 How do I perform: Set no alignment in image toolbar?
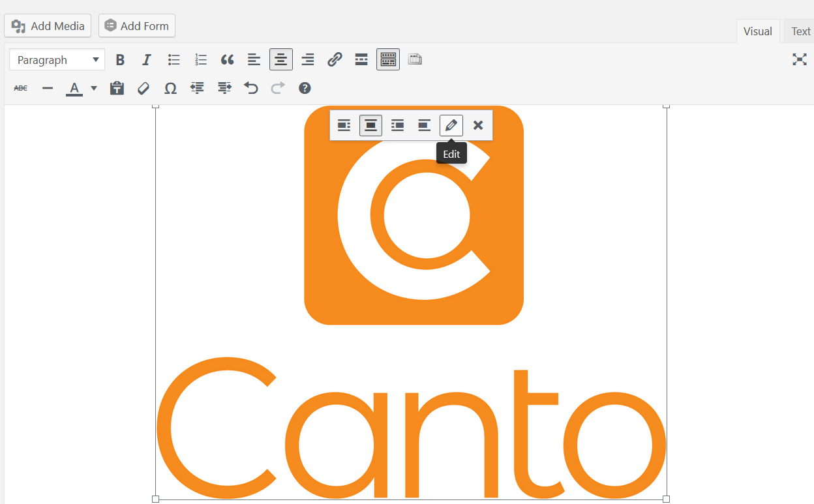tap(424, 125)
